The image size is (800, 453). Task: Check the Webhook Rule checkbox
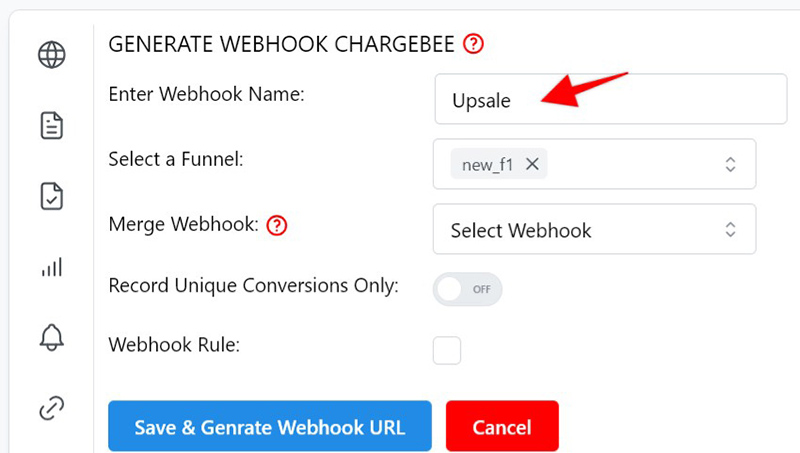pos(447,350)
